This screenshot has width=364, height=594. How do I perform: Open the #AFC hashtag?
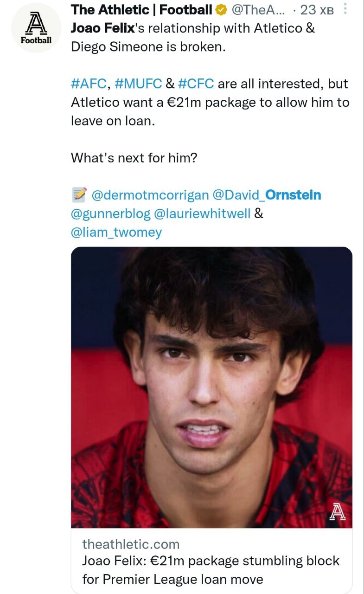click(x=89, y=84)
